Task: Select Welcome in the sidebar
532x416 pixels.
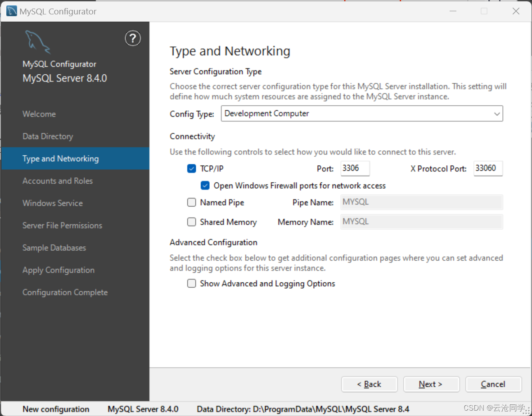Action: pyautogui.click(x=39, y=114)
